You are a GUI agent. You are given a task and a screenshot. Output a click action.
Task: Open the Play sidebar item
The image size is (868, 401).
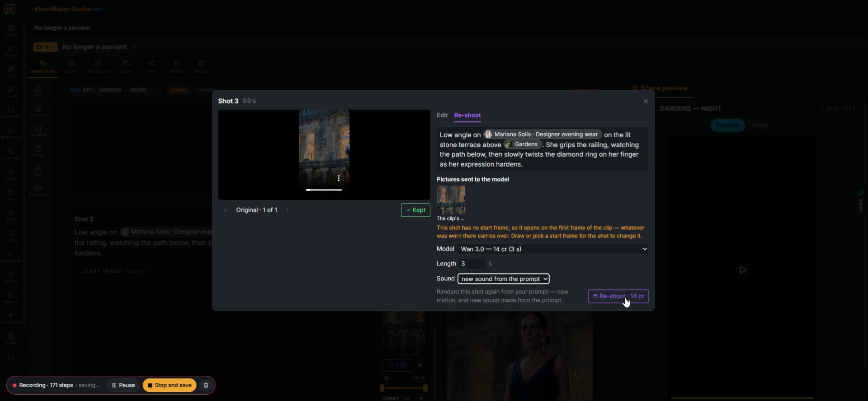(x=11, y=71)
